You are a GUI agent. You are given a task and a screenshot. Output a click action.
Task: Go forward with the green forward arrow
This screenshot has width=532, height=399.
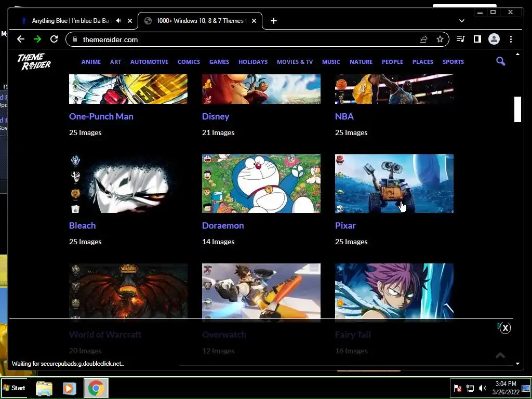tap(37, 39)
